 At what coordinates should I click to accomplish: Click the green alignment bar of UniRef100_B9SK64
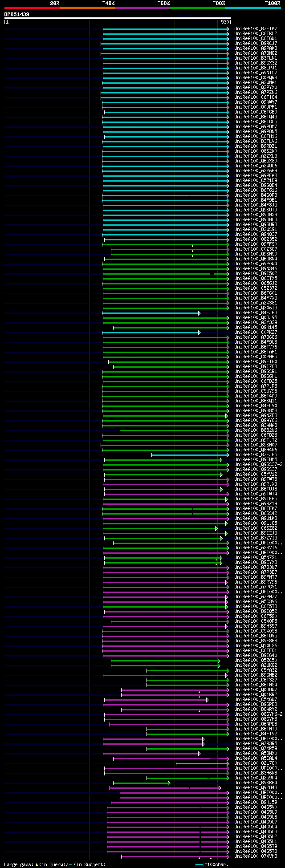[142, 783]
